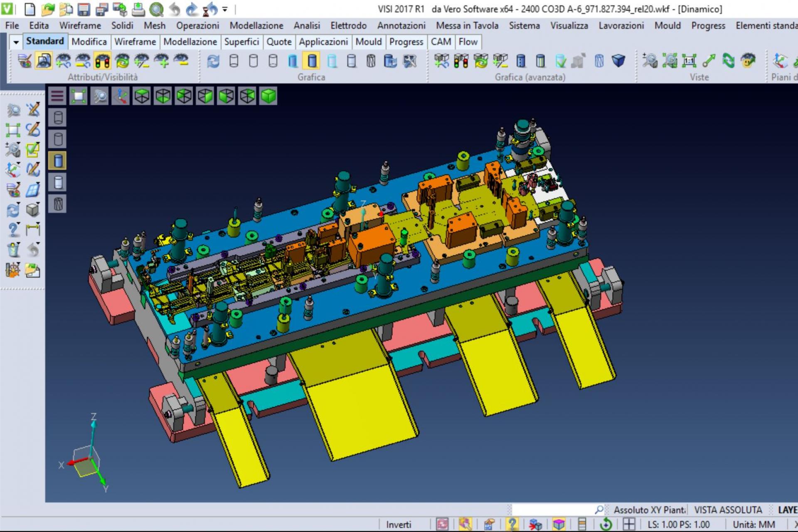Open the Analisi menu
The image size is (798, 532).
point(307,25)
